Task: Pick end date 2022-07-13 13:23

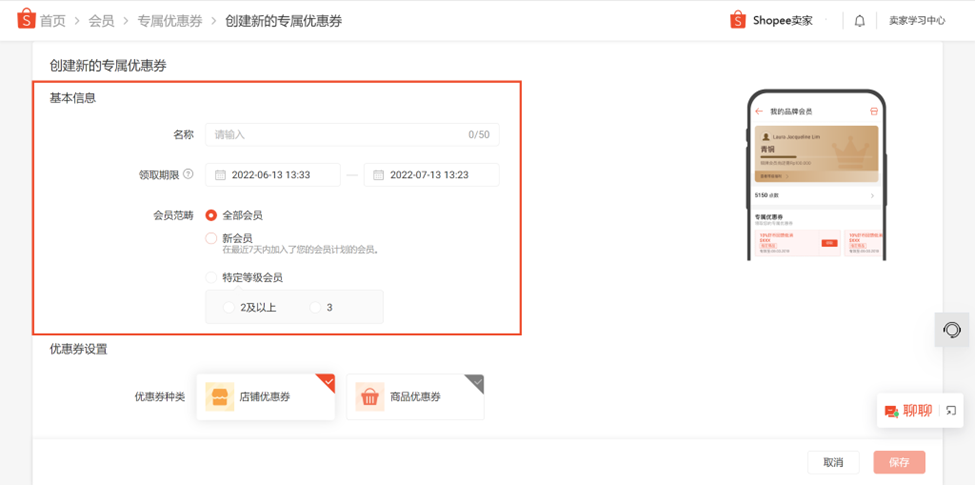Action: tap(432, 175)
